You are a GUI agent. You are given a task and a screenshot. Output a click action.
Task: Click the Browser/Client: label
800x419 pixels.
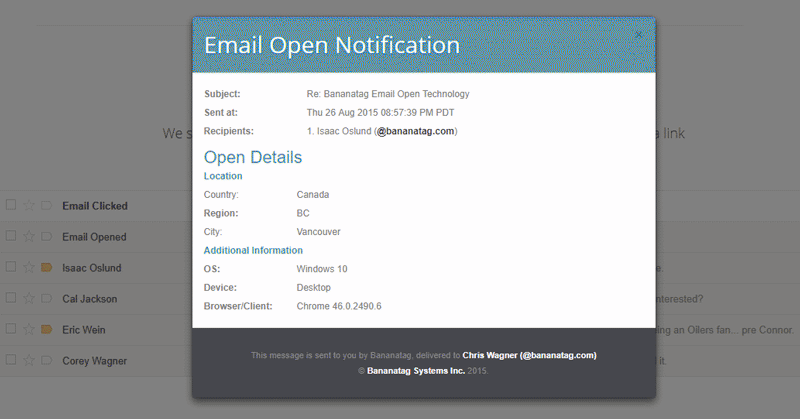[x=238, y=306]
